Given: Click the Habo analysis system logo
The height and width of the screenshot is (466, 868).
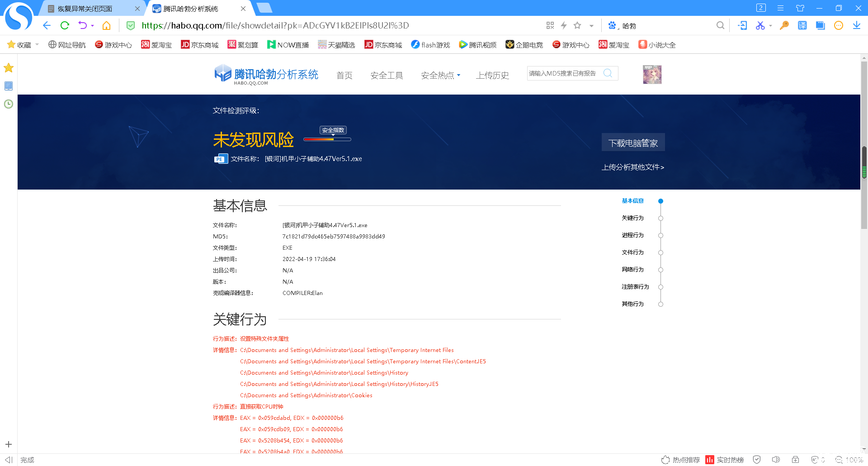Looking at the screenshot, I should pyautogui.click(x=266, y=75).
